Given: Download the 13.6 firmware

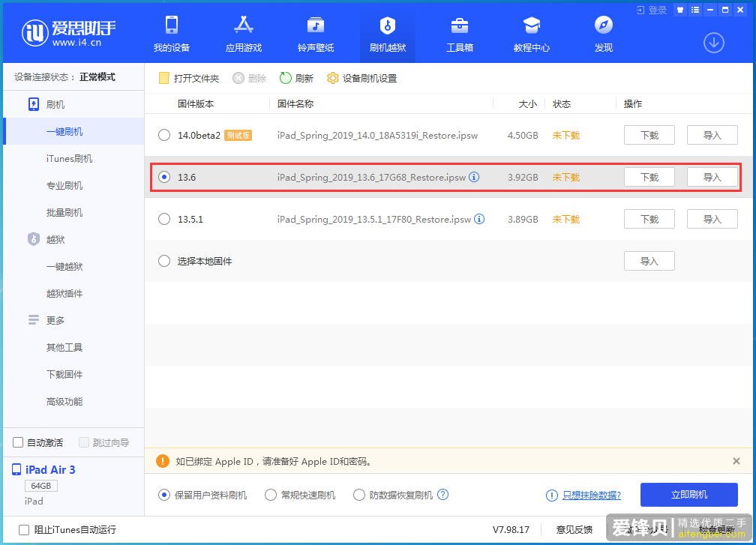Looking at the screenshot, I should [649, 177].
